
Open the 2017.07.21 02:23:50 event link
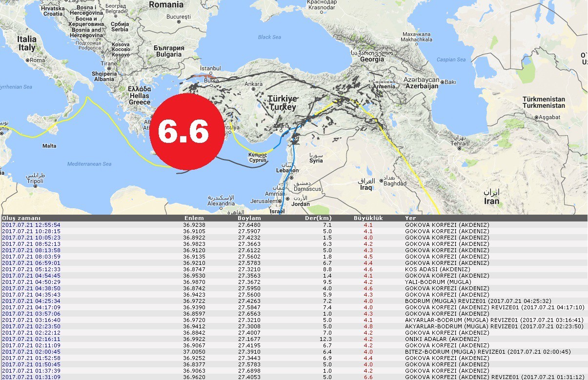31,326
